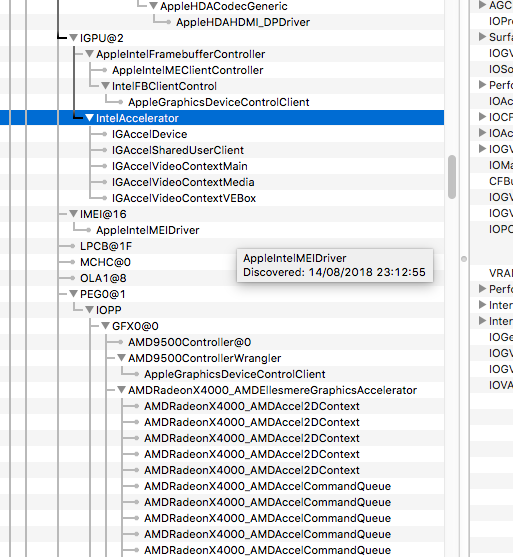Viewport: 513px width, 557px height.
Task: Click the IOMa property in right pane
Action: (501, 165)
